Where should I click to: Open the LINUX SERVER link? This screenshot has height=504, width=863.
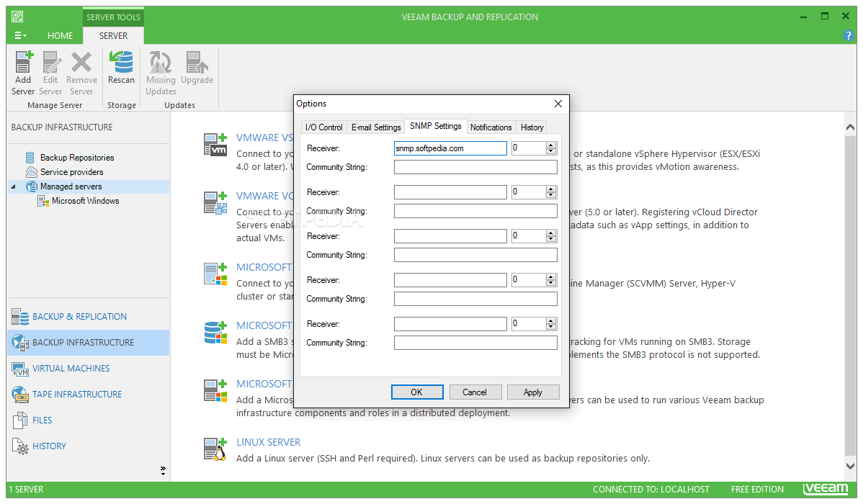coord(269,442)
